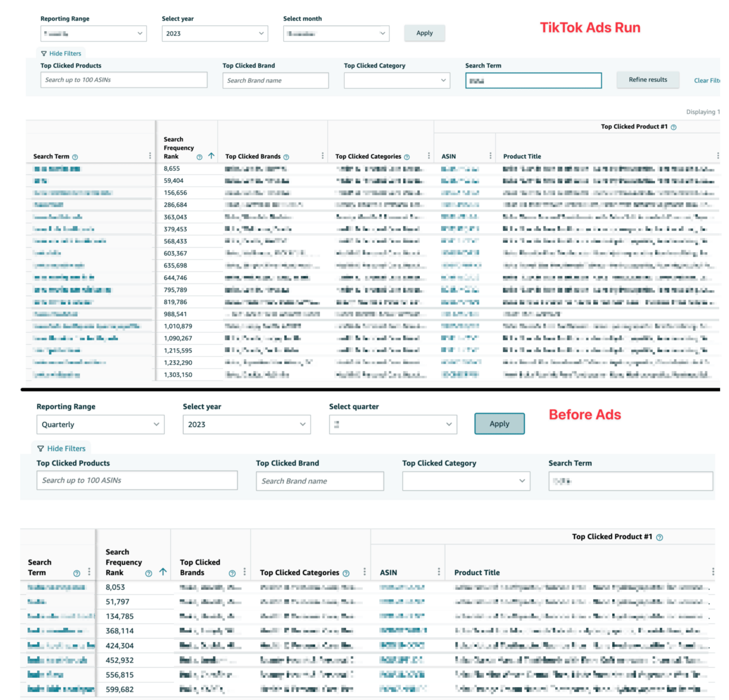Open Top Clicked Brands column menu, bottom table
Viewport: 729px width, 700px height.
244,572
